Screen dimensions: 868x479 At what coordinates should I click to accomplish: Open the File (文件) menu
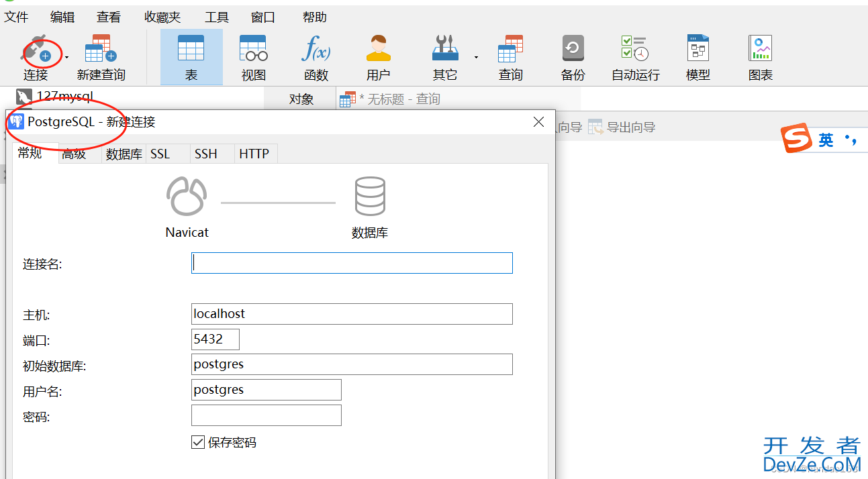click(17, 17)
